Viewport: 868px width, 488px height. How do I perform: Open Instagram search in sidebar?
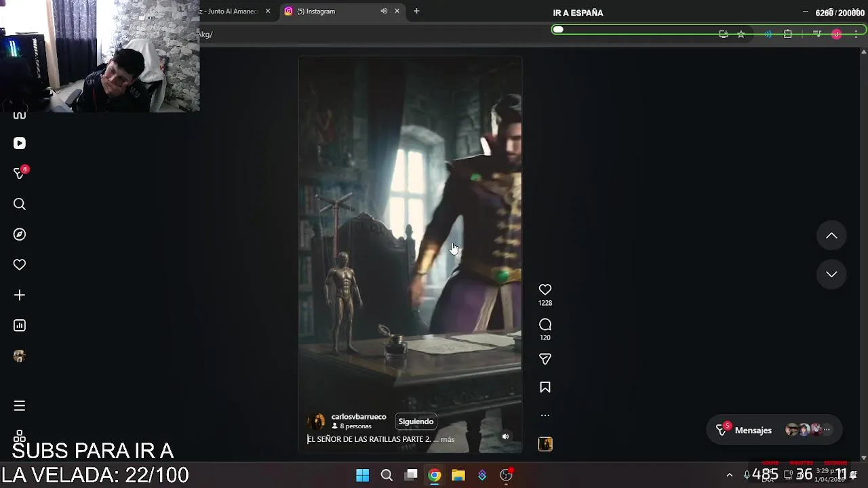20,204
